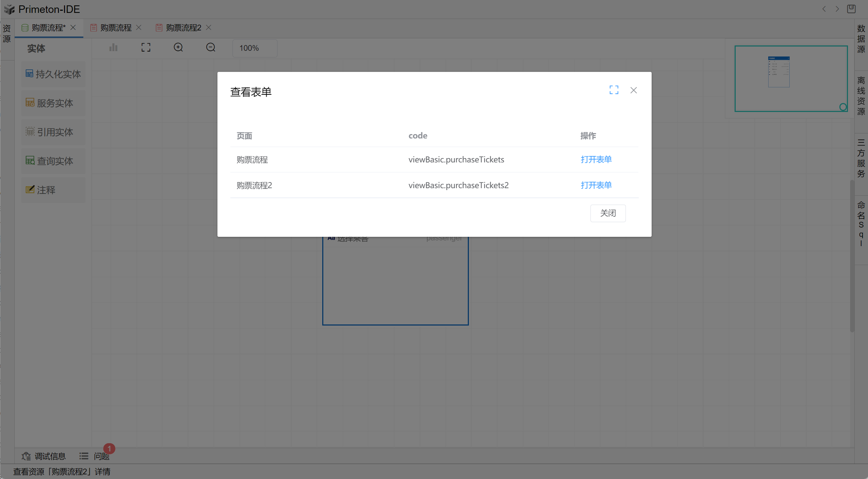Open 打开表单 link for 购票流程2 row

596,185
